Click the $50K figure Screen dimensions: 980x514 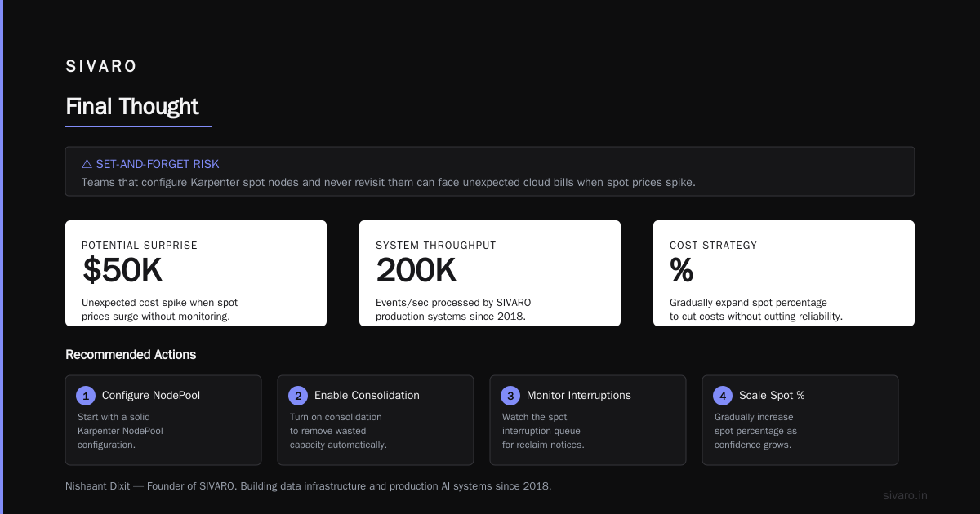click(x=122, y=271)
